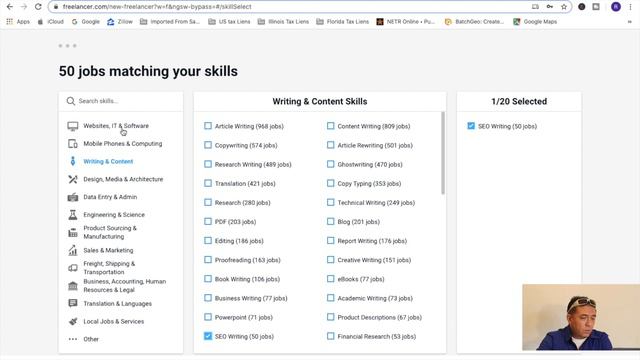Click the Academic Writing (73 jobs) label
Image resolution: width=640 pixels, height=360 pixels.
(x=375, y=298)
